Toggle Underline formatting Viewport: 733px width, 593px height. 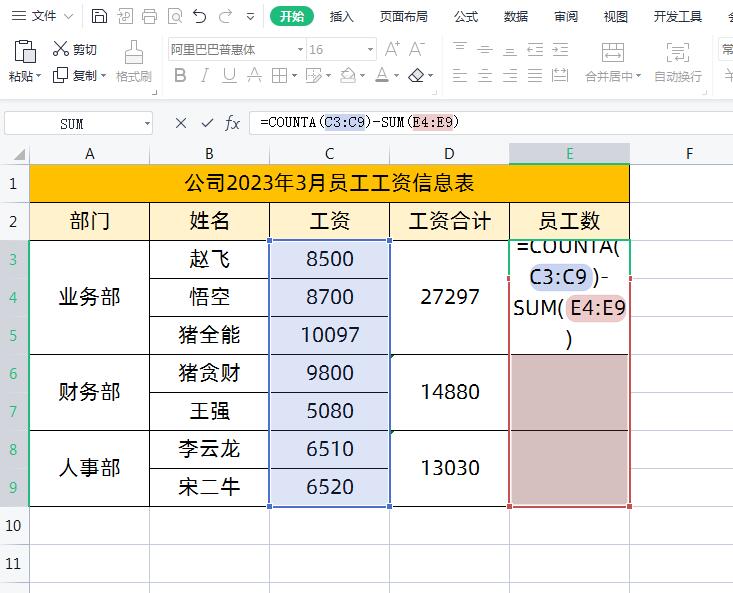pos(229,75)
